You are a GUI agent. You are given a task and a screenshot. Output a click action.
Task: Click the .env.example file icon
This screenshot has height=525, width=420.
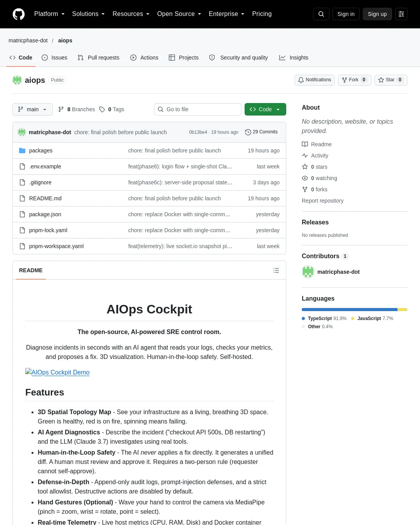(x=22, y=166)
